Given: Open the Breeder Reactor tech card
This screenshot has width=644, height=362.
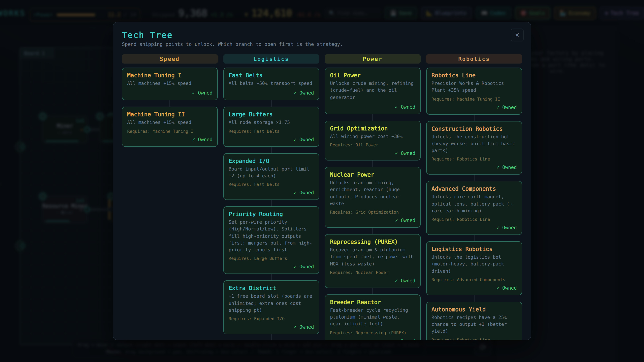Looking at the screenshot, I should coord(373,317).
